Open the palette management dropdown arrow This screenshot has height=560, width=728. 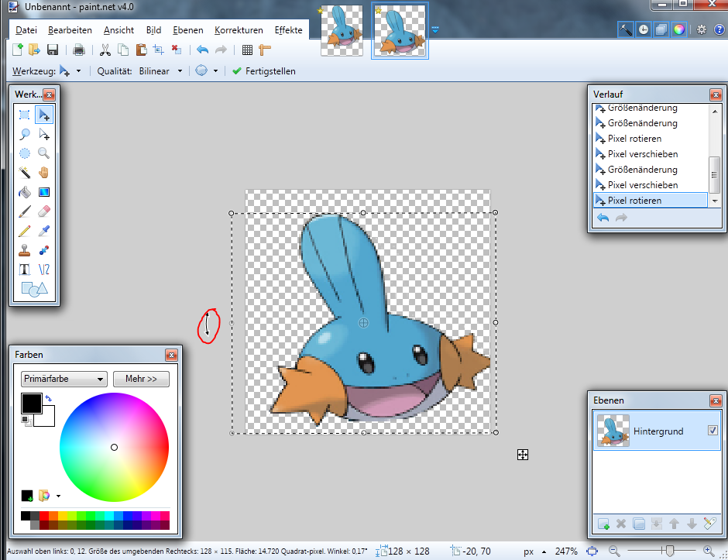point(59,496)
